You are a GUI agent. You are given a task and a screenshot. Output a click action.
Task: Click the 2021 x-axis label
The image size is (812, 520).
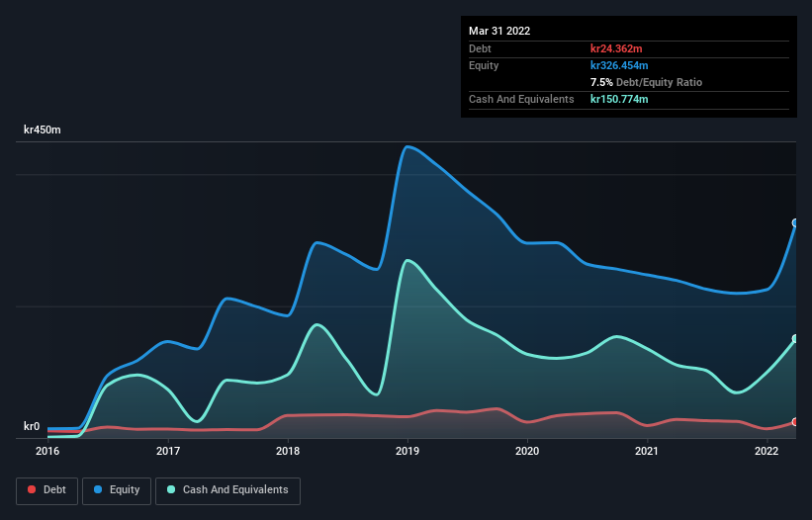pos(647,451)
